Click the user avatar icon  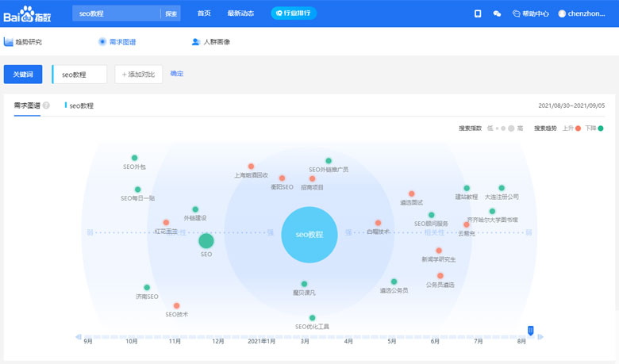click(x=562, y=13)
